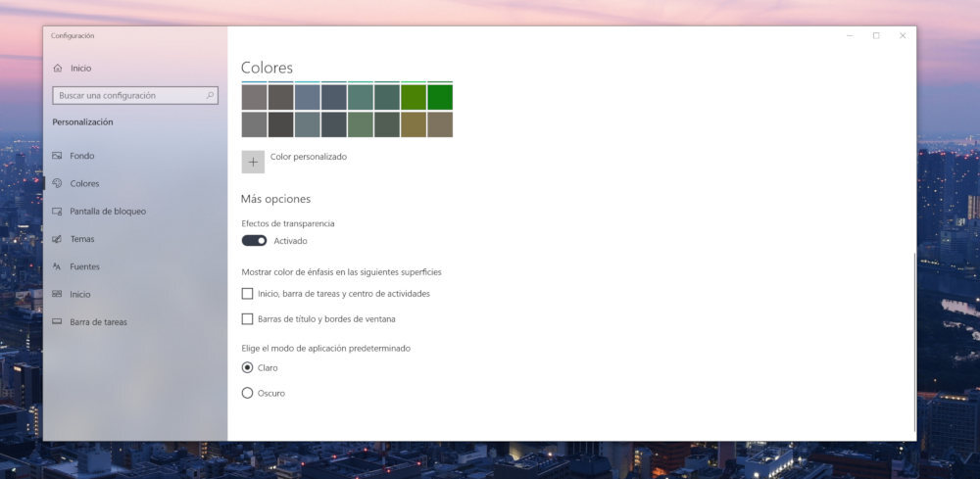Choose the teal green swatch in top row
The height and width of the screenshot is (479, 980).
[x=361, y=97]
